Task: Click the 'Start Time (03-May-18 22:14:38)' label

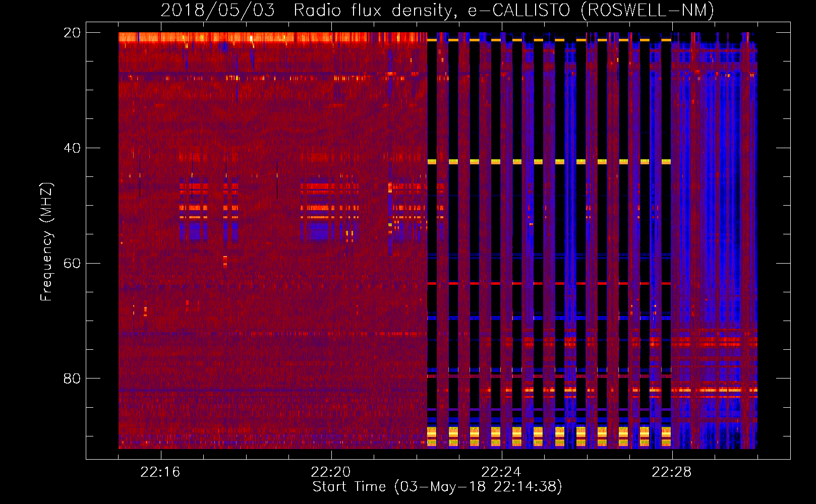Action: 437,487
